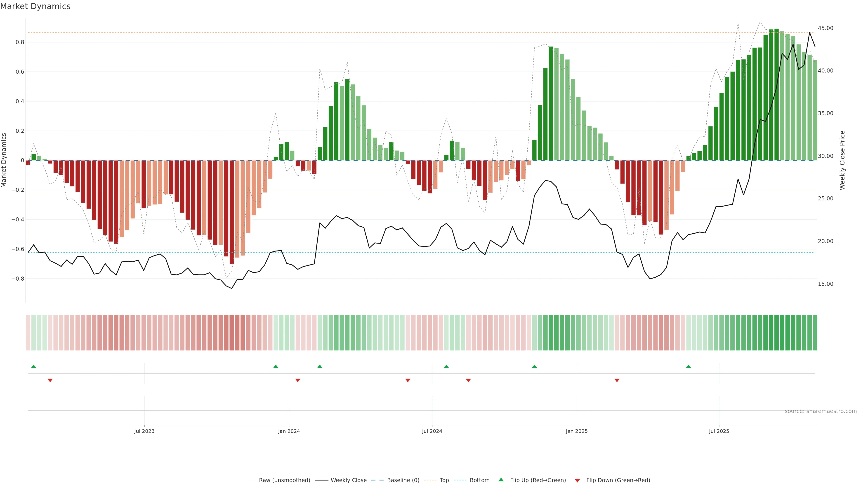Screen dimensions: 868x488
Task: Click flip-up marker before Jan 2025
Action: (534, 366)
